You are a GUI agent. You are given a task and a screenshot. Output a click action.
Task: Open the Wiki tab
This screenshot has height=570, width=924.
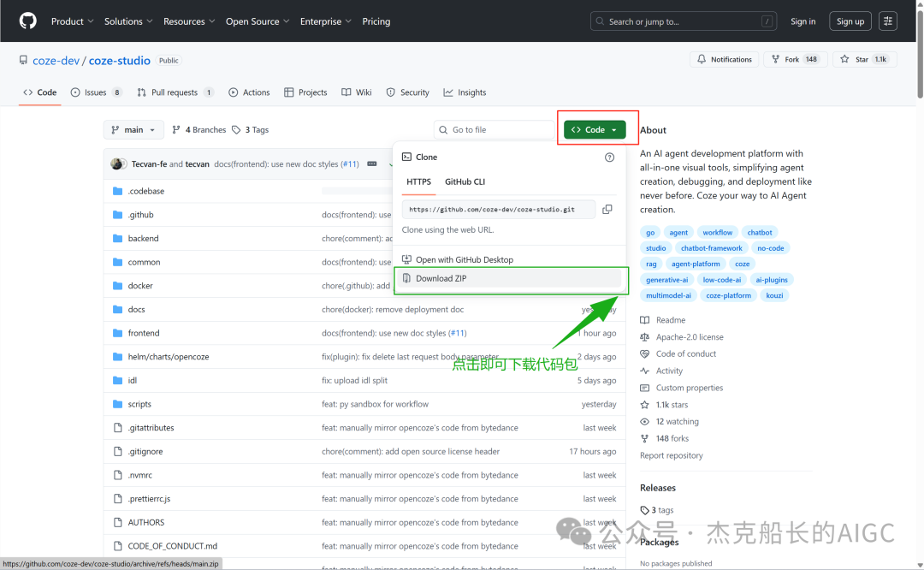[x=357, y=92]
